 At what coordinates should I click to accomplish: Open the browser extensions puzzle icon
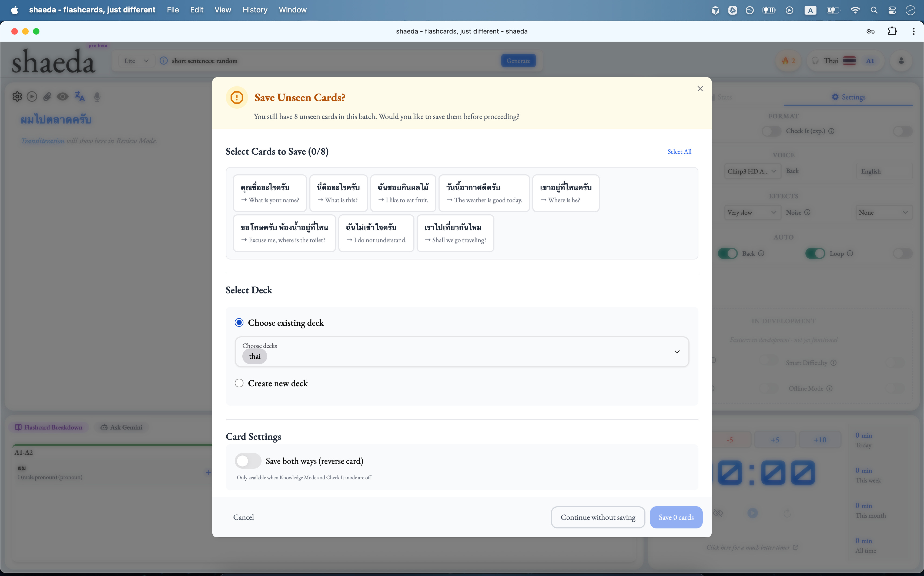(x=892, y=31)
